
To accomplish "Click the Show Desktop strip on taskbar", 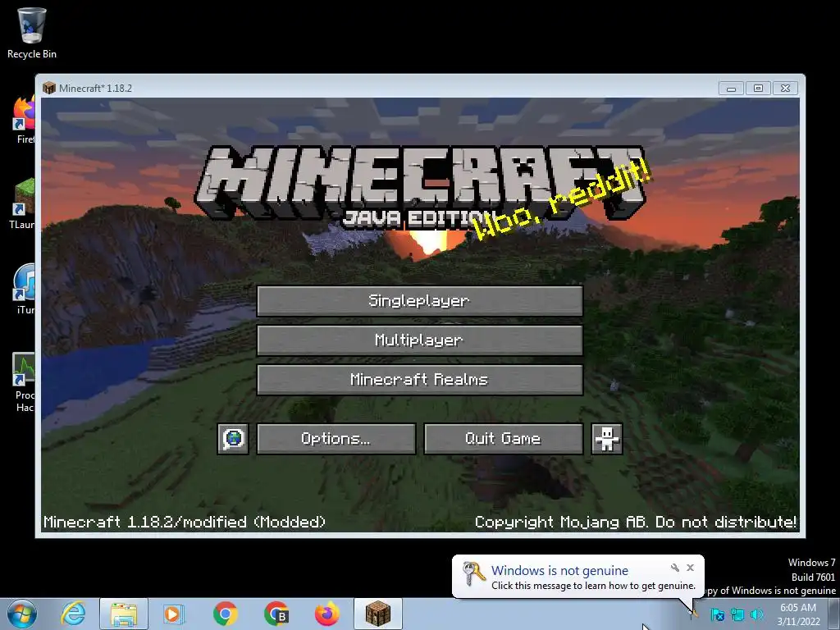I will pos(836,614).
